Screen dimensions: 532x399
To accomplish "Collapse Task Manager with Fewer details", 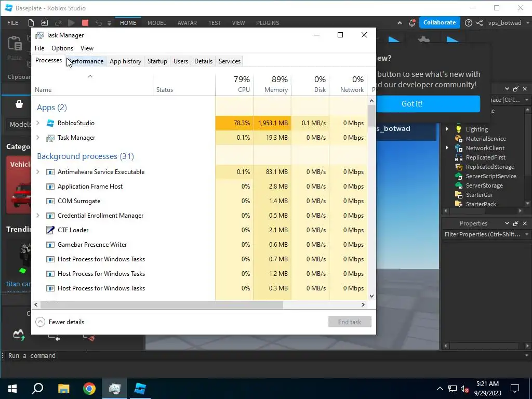I will click(x=60, y=322).
